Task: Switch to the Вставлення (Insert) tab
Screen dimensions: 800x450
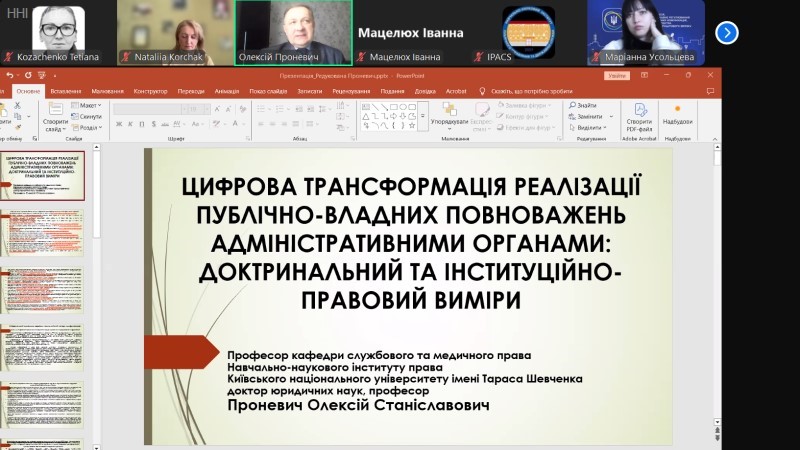Action: (x=66, y=91)
